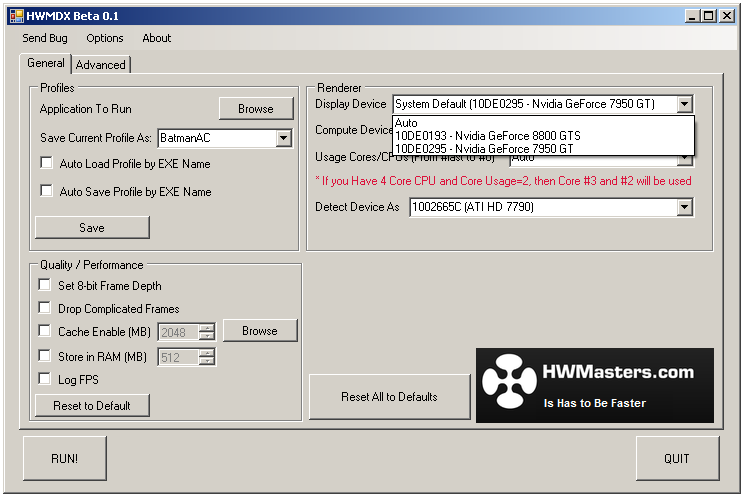Open the Options menu
742x497 pixels.
[x=105, y=38]
